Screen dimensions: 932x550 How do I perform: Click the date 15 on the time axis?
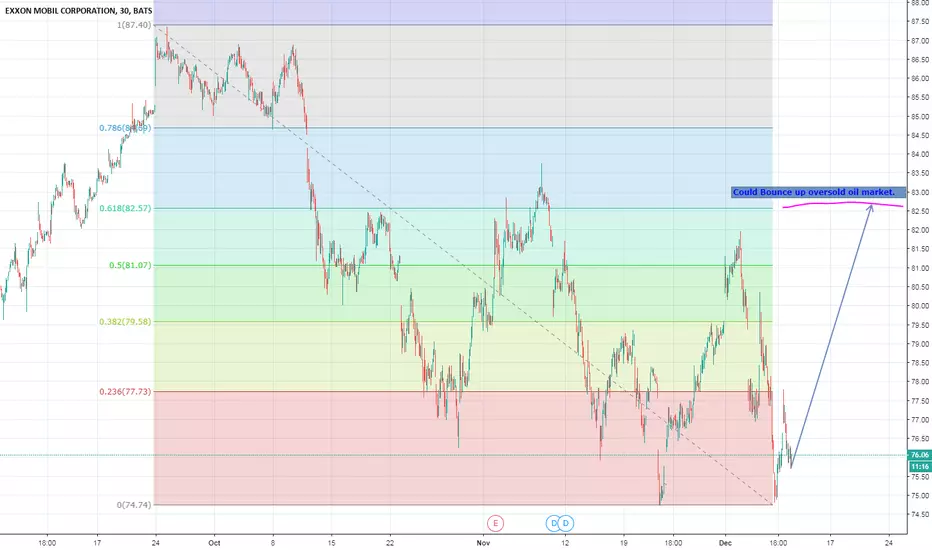coord(332,543)
